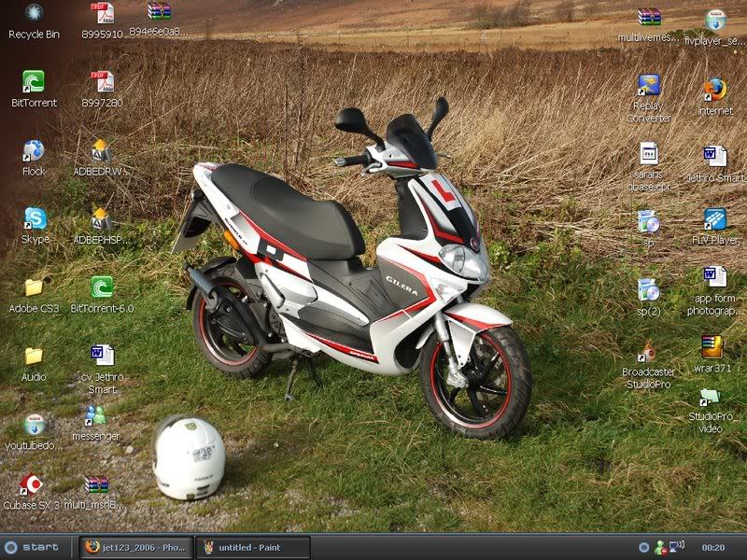Open the Audio folder
Viewport: 747px width, 560px height.
tap(34, 356)
